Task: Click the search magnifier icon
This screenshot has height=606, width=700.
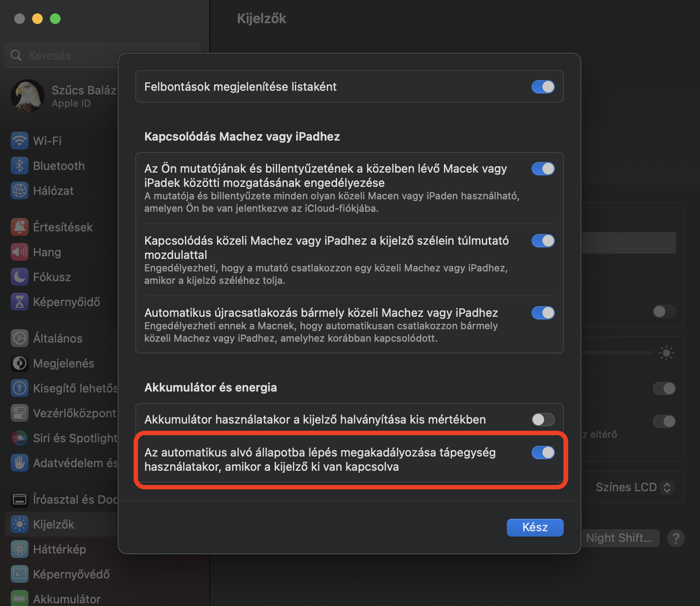Action: (x=16, y=55)
